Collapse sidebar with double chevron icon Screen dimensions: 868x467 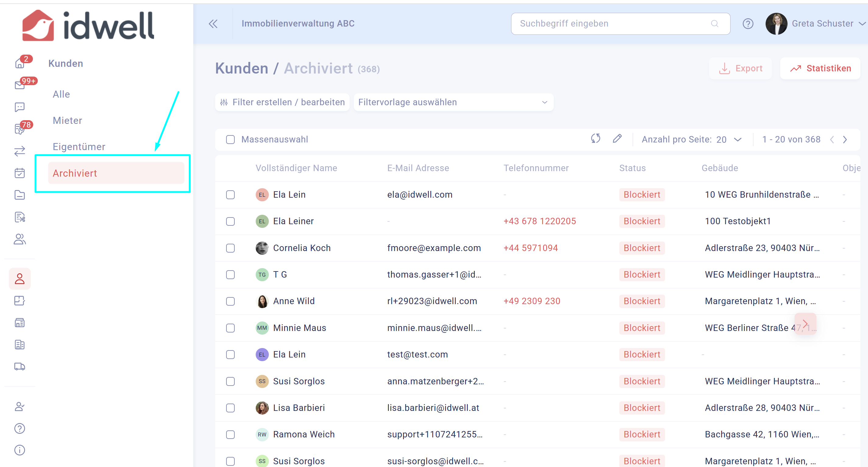pyautogui.click(x=213, y=23)
